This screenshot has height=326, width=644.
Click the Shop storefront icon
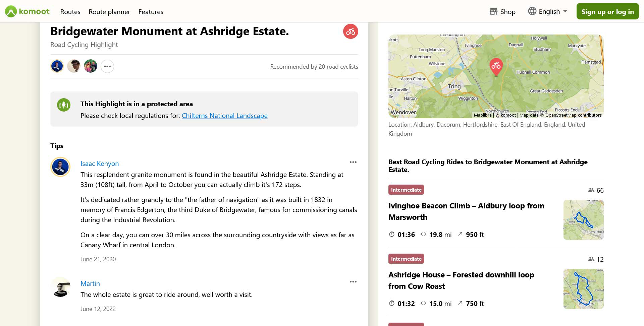coord(493,12)
